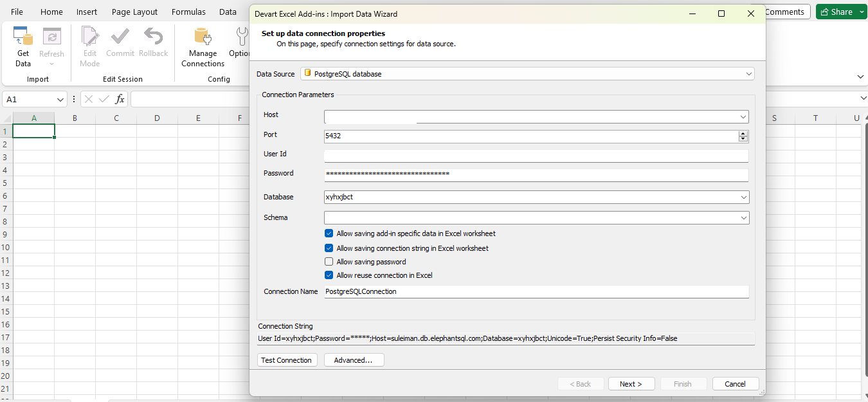Screen dimensions: 868x402
Task: Click the Edit Mode icon
Action: (90, 37)
